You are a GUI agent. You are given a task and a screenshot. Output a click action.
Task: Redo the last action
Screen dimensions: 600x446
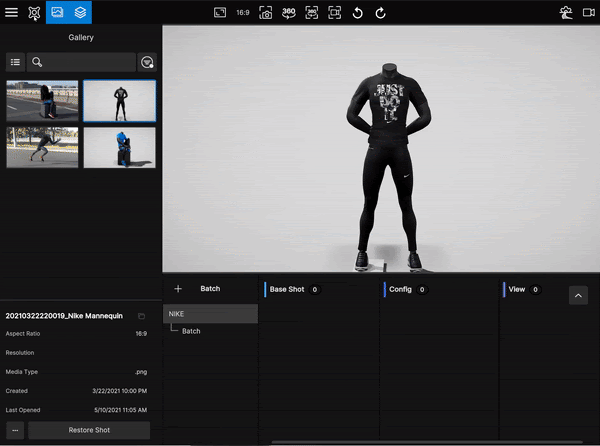pos(380,13)
